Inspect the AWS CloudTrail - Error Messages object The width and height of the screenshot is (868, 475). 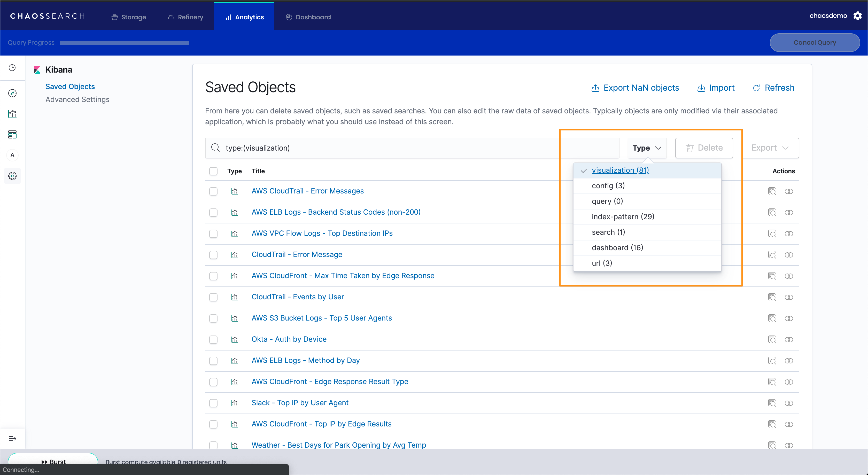pyautogui.click(x=772, y=191)
